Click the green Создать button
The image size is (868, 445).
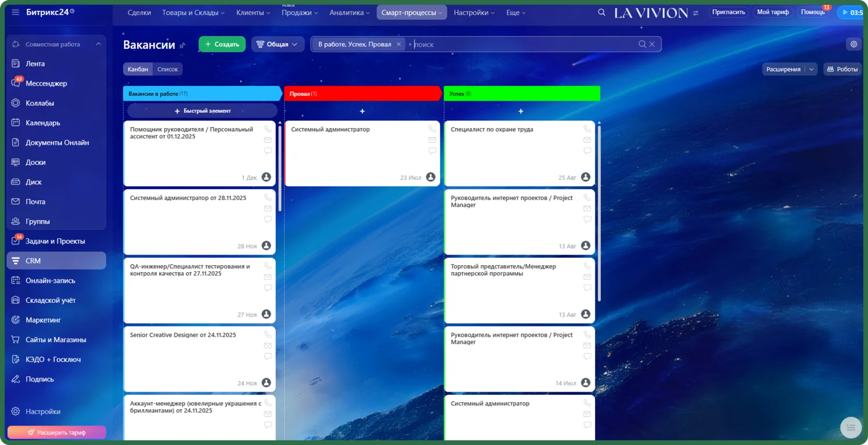click(x=222, y=44)
